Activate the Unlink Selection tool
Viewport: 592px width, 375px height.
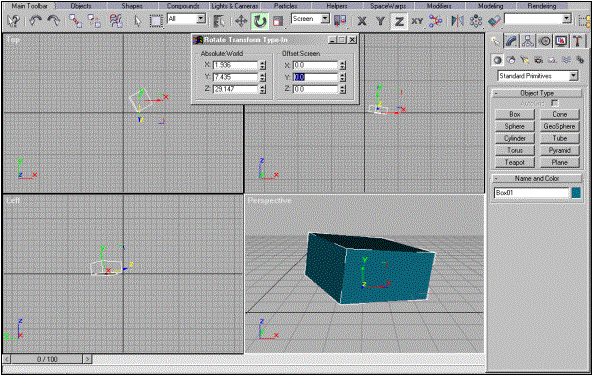tap(94, 21)
